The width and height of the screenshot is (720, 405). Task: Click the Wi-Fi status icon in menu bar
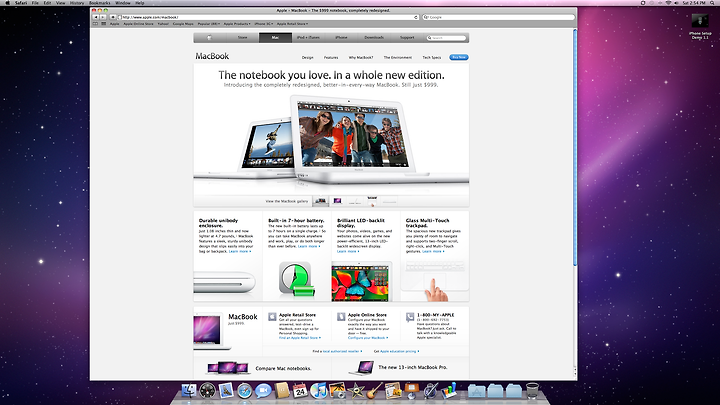(668, 3)
